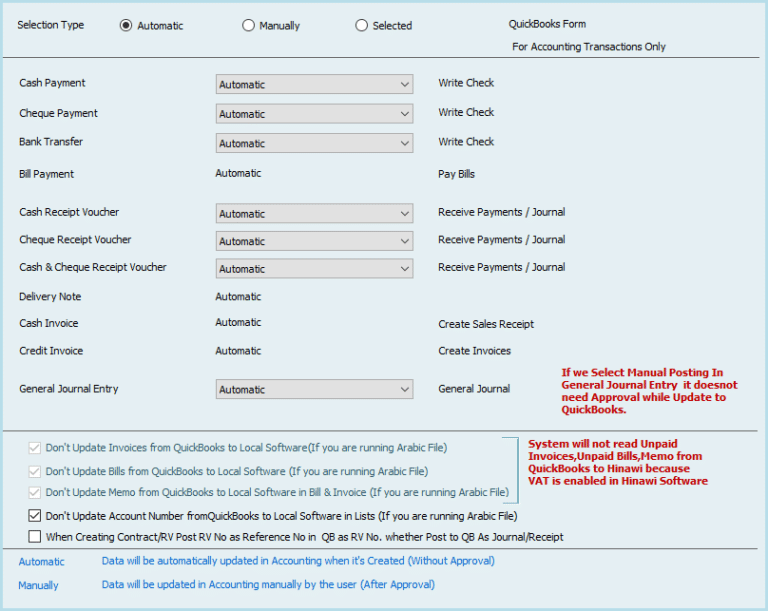
Task: Click the red VAT enabled warning note
Action: (x=618, y=463)
